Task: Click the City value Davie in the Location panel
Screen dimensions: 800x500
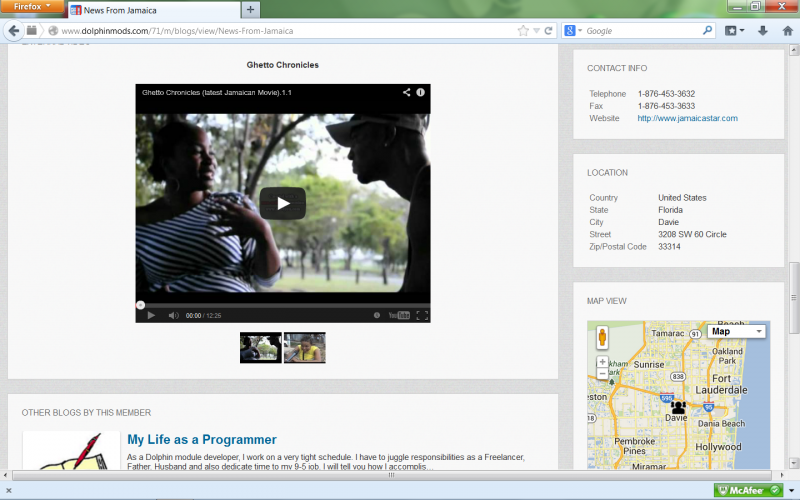Action: (668, 222)
